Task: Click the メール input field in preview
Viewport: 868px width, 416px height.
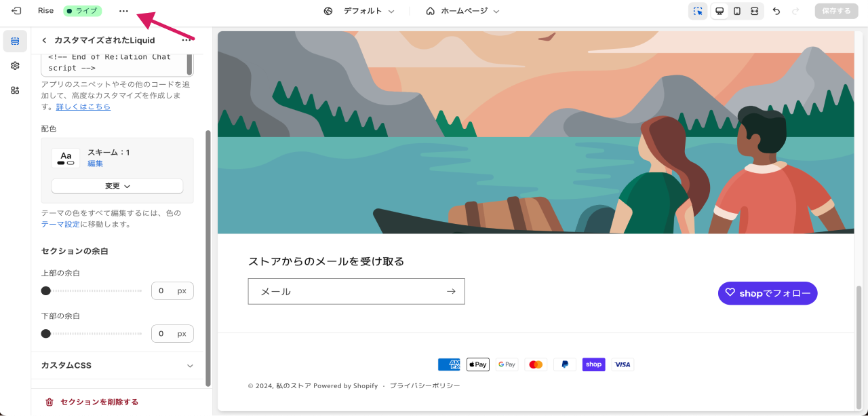Action: click(x=346, y=291)
